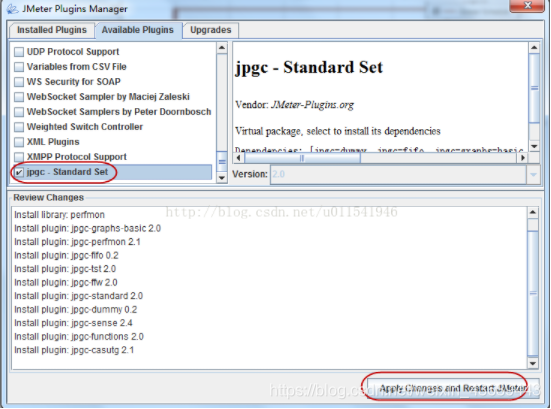551x409 pixels.
Task: Enable the XML Plugins checkbox
Action: [19, 142]
